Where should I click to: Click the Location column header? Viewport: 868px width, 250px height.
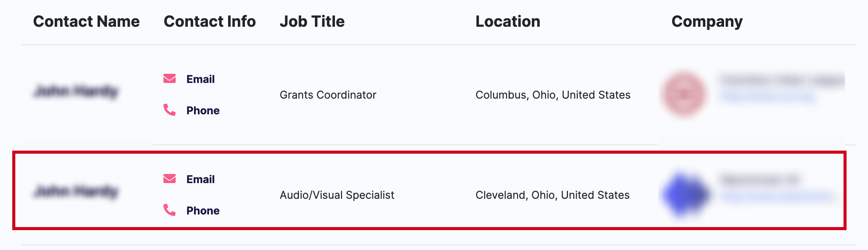[x=508, y=21]
